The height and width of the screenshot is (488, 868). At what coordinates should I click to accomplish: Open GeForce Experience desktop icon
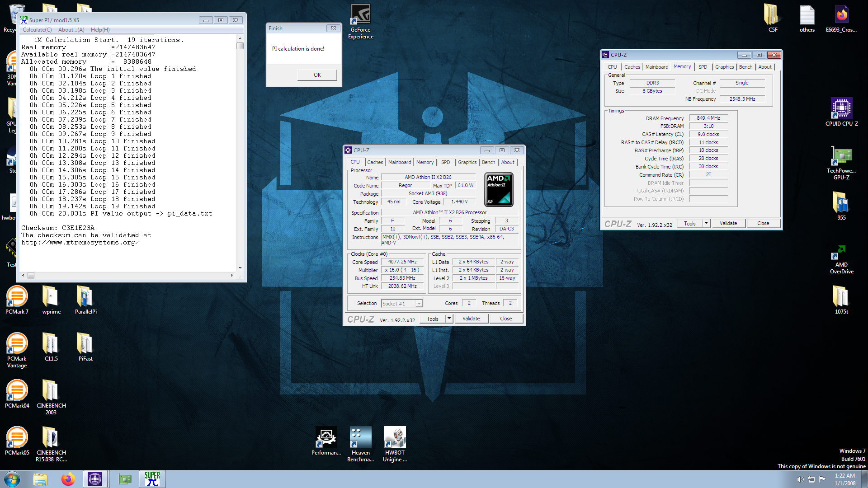[x=361, y=22]
